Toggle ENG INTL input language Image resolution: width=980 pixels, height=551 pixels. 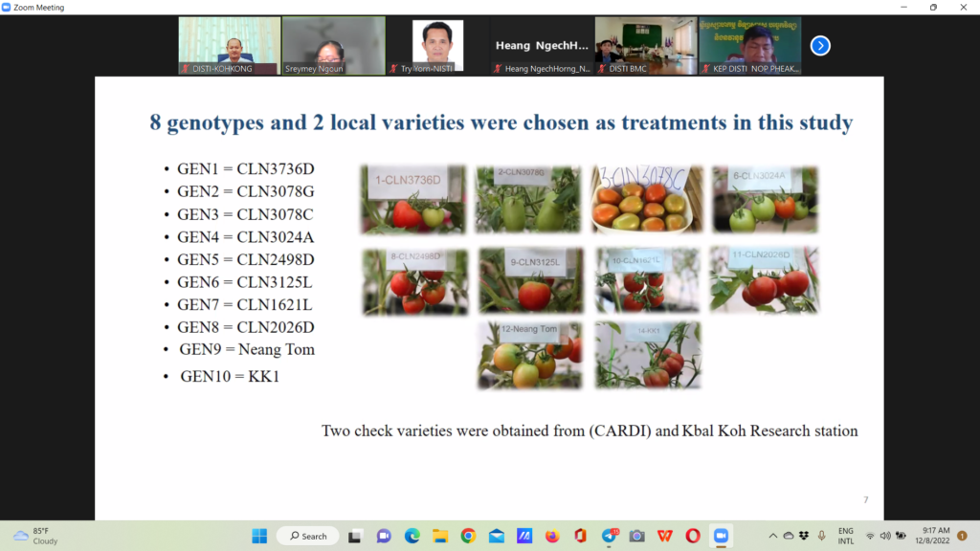click(846, 536)
